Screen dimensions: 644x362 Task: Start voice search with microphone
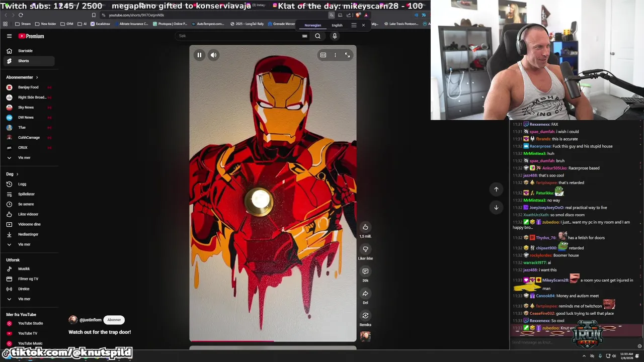[335, 36]
